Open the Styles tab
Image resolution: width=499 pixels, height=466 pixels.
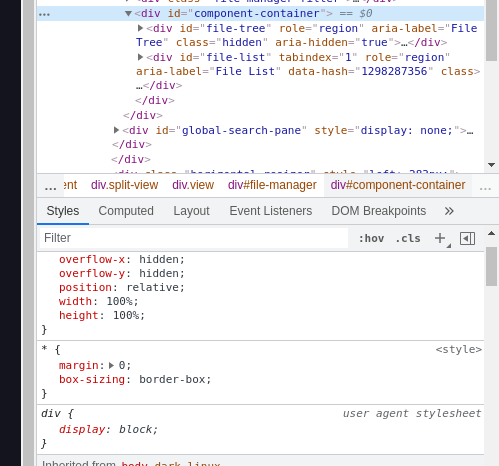pos(63,211)
